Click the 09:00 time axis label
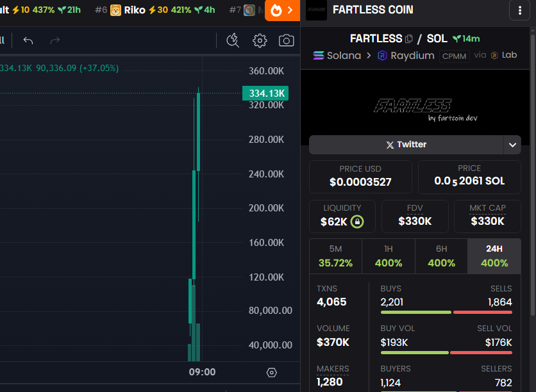This screenshot has width=536, height=392. [202, 372]
